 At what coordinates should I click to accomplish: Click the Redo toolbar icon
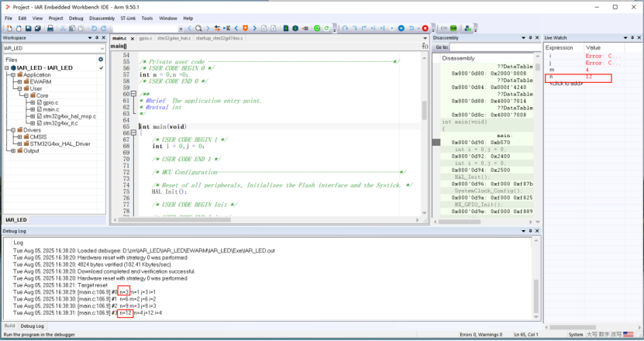click(104, 29)
